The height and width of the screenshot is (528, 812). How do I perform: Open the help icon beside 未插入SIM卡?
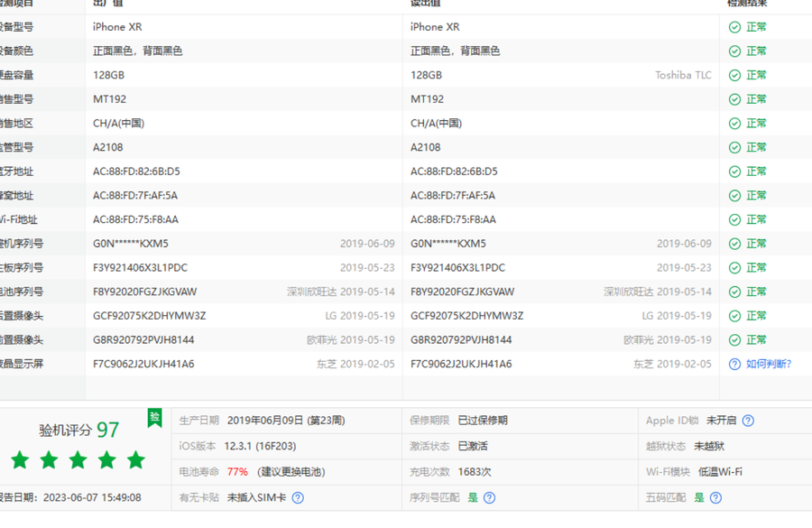298,498
